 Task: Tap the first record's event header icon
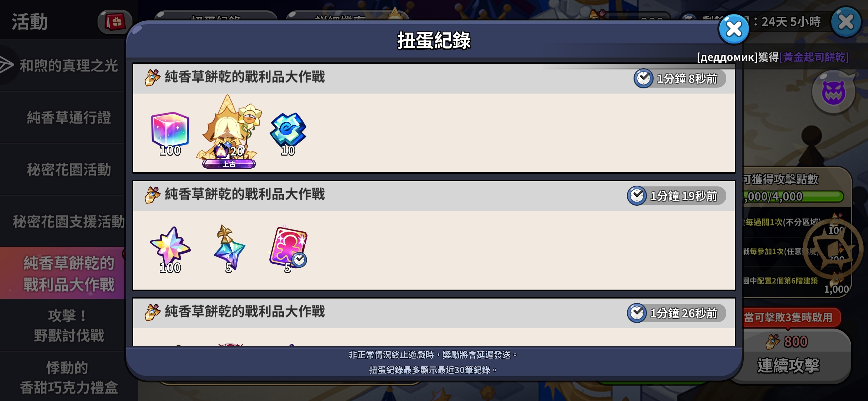152,77
